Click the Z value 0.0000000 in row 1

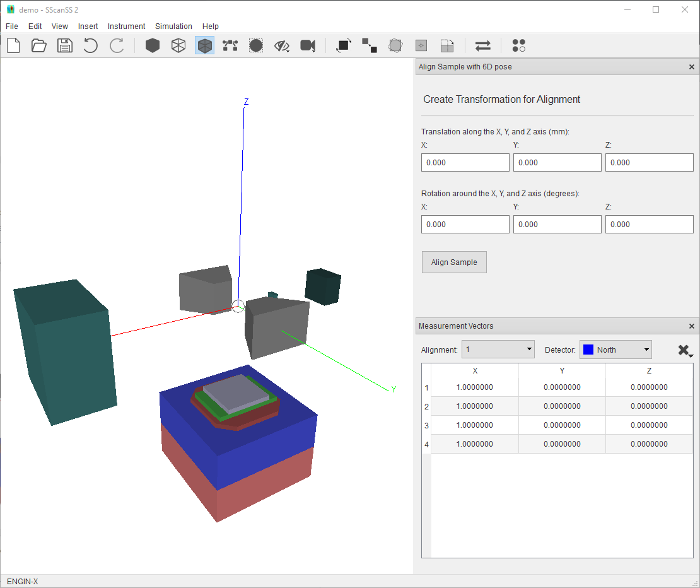point(649,387)
